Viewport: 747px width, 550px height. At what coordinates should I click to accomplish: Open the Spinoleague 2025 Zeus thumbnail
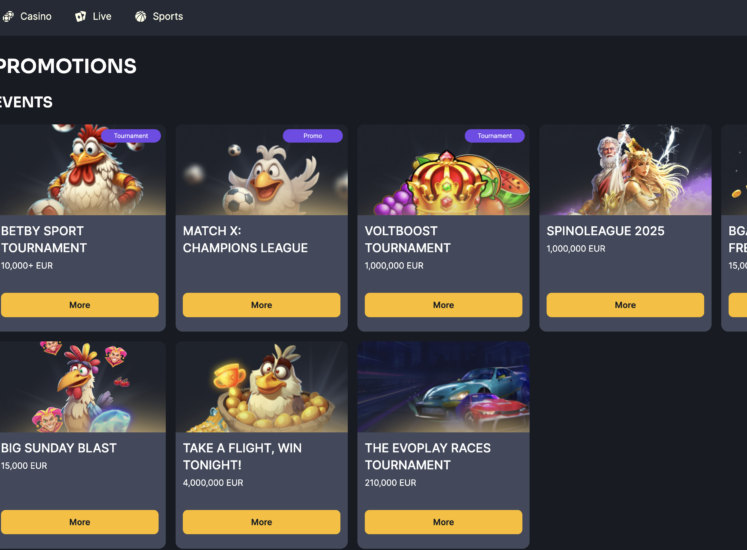click(625, 170)
